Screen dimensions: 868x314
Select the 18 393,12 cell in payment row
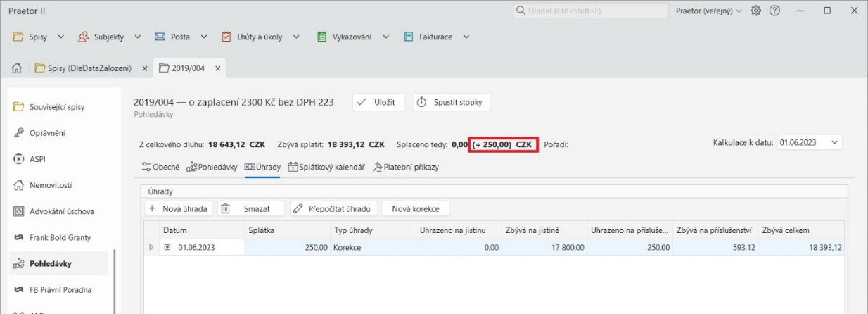point(802,247)
